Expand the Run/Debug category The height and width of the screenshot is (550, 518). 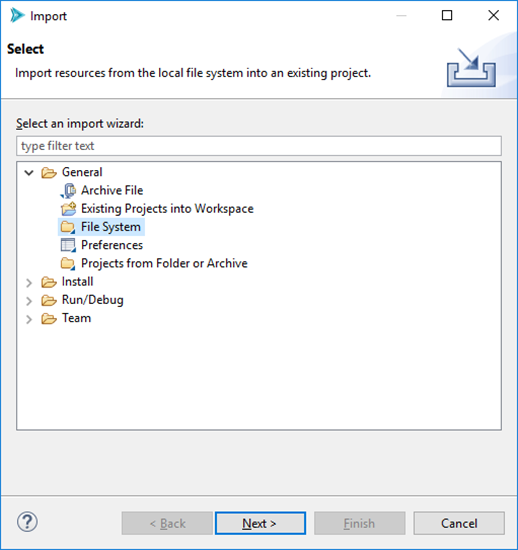(29, 301)
